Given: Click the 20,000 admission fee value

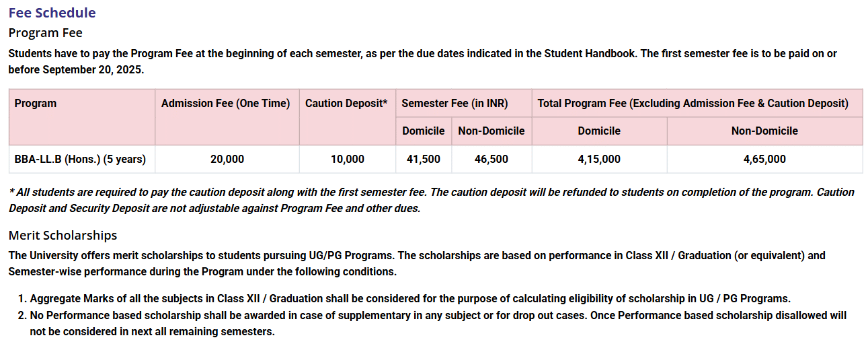Looking at the screenshot, I should [x=227, y=160].
